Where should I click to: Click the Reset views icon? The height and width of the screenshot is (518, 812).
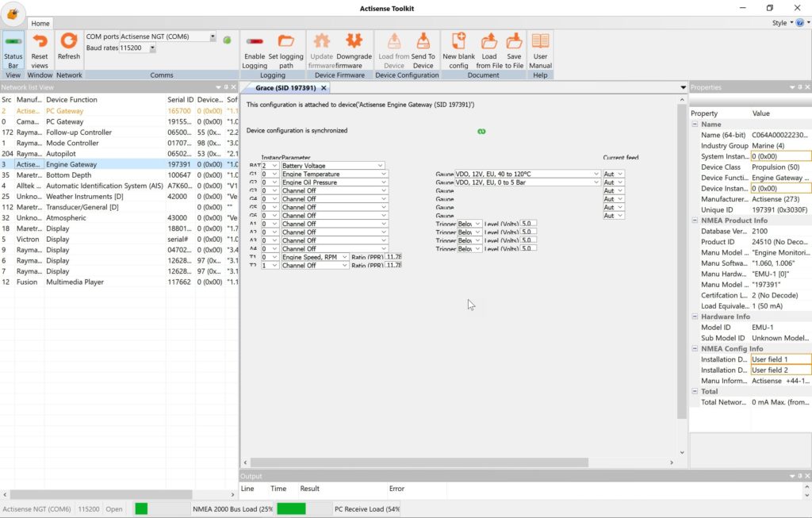point(40,41)
